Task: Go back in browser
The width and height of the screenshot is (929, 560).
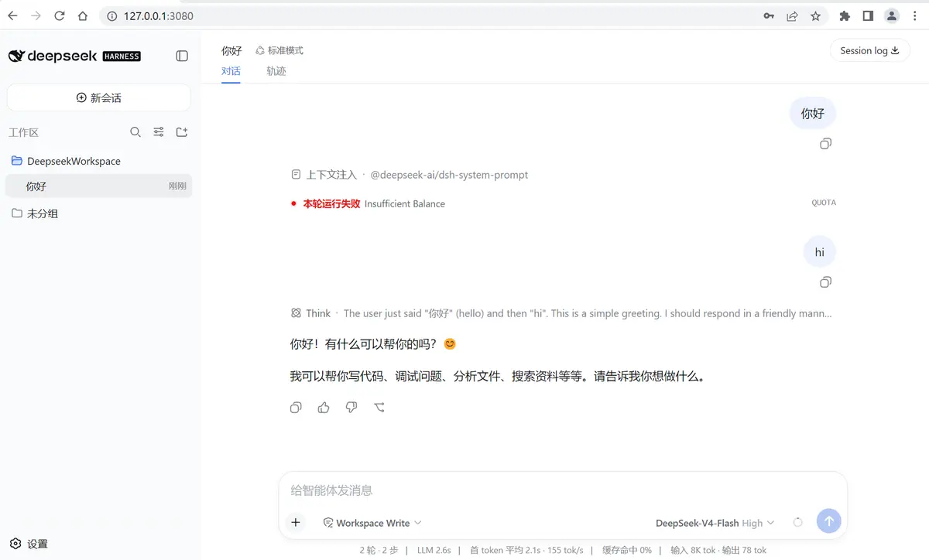Action: 12,15
